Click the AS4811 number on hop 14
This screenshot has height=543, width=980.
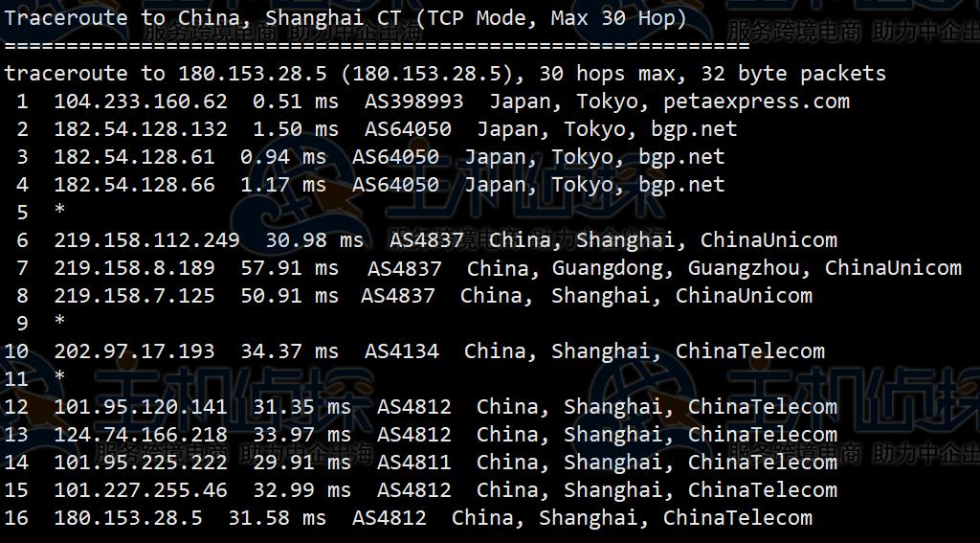413,463
